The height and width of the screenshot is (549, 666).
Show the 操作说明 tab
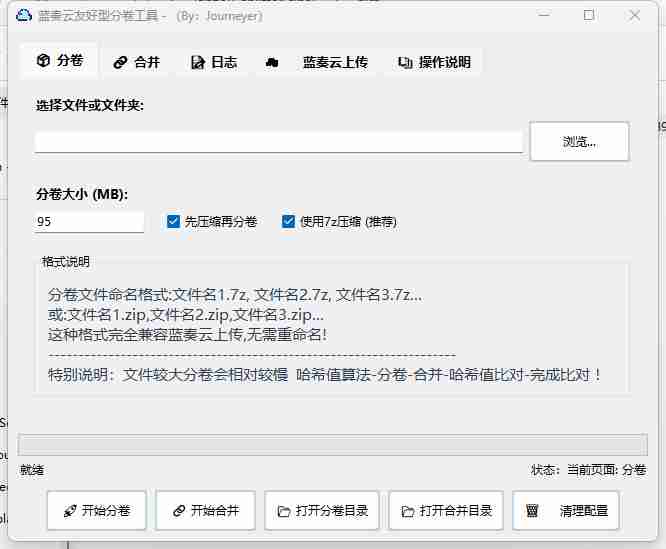point(434,62)
